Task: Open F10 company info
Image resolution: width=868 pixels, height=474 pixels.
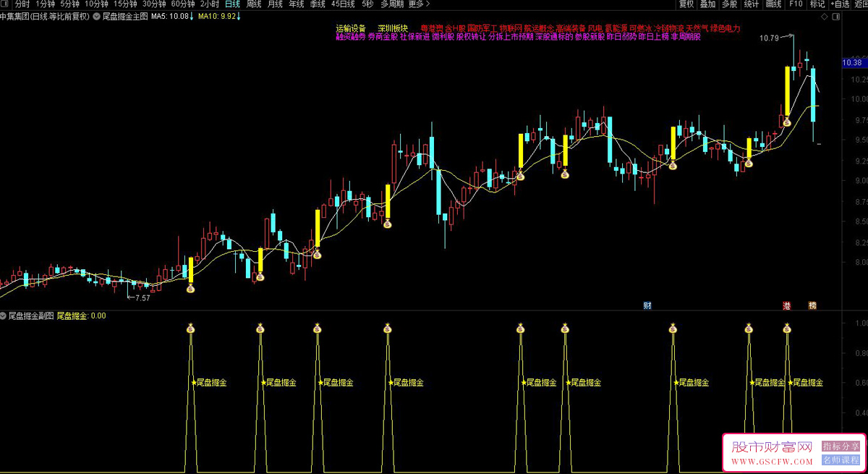Action: [796, 4]
